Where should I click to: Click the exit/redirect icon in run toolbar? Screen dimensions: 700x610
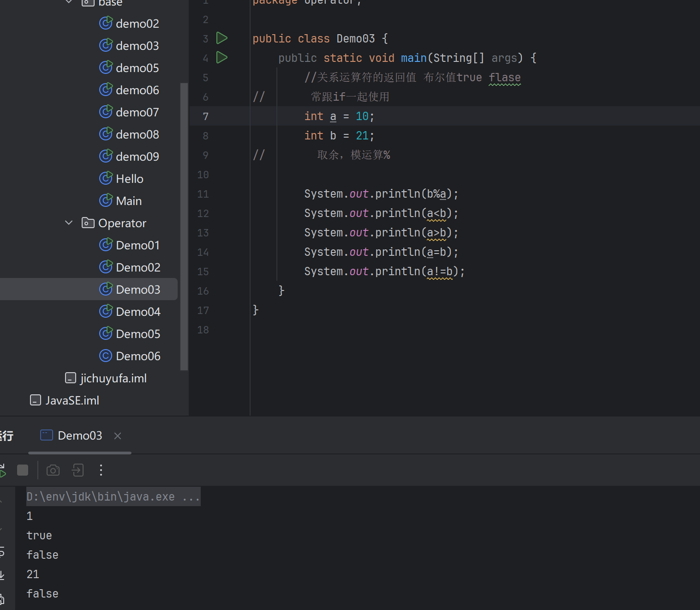coord(78,470)
